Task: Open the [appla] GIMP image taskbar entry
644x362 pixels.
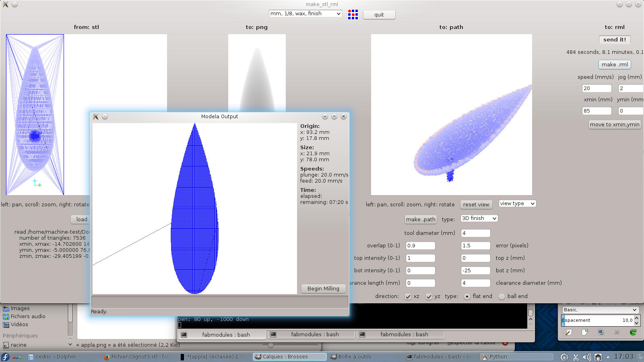Action: click(x=213, y=357)
